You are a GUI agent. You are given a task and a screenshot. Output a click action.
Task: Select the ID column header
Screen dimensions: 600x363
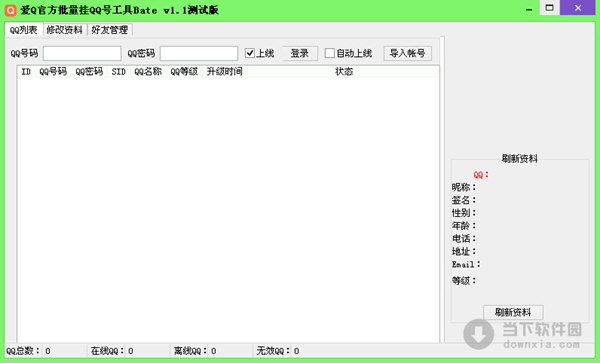26,72
